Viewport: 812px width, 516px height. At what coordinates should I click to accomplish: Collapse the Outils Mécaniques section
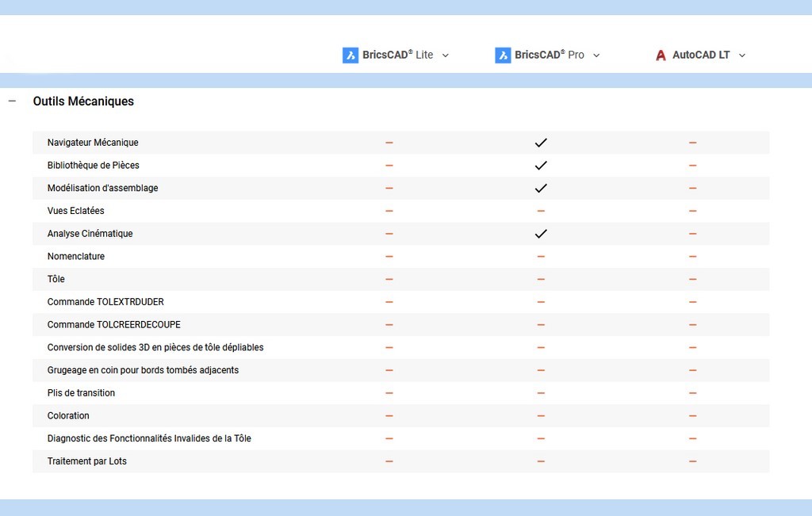tap(13, 101)
